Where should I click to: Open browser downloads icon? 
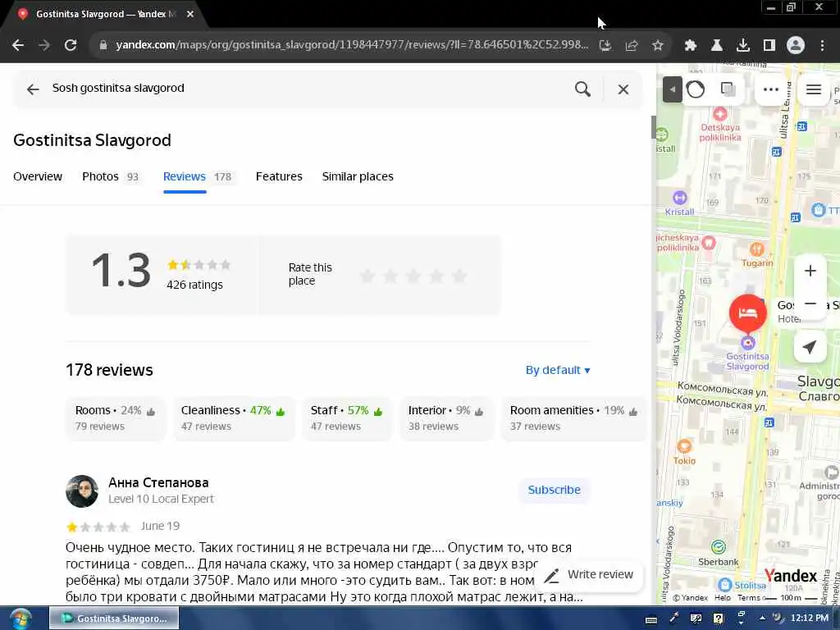(742, 46)
